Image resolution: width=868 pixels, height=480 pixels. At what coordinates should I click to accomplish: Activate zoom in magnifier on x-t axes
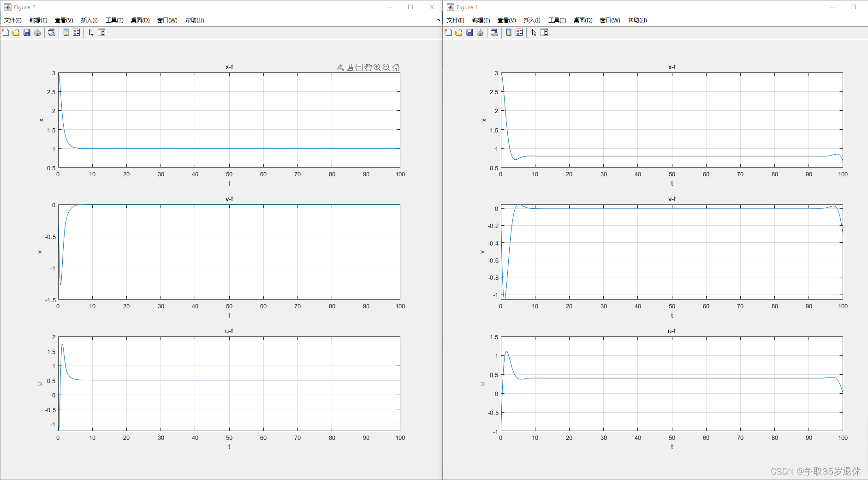[377, 67]
